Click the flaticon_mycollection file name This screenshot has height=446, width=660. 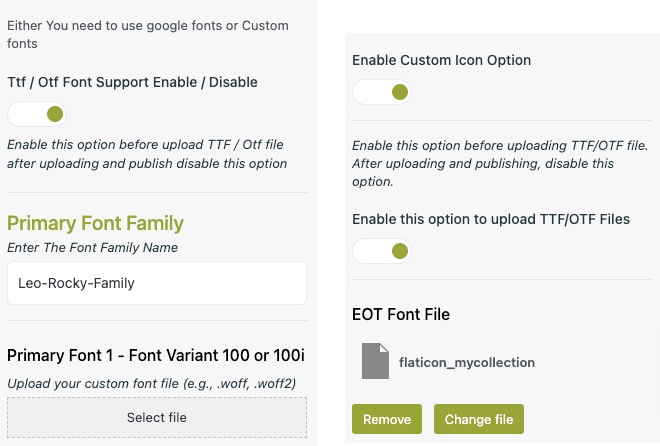click(467, 363)
